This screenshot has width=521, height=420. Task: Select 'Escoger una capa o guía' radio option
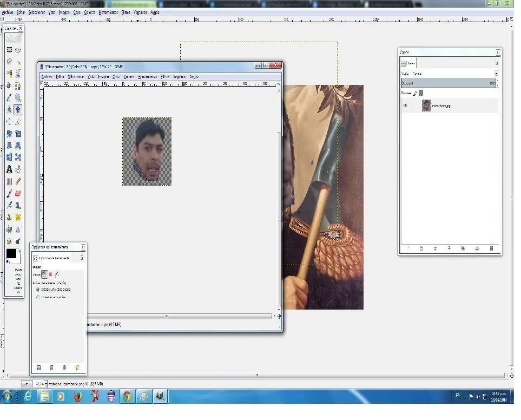point(37,290)
